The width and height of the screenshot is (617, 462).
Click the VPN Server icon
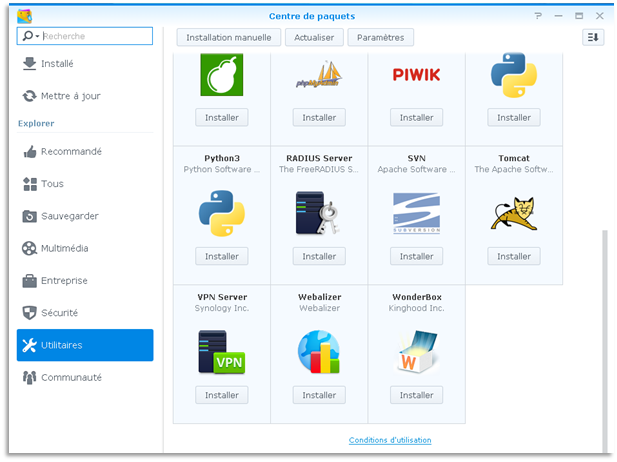click(222, 352)
